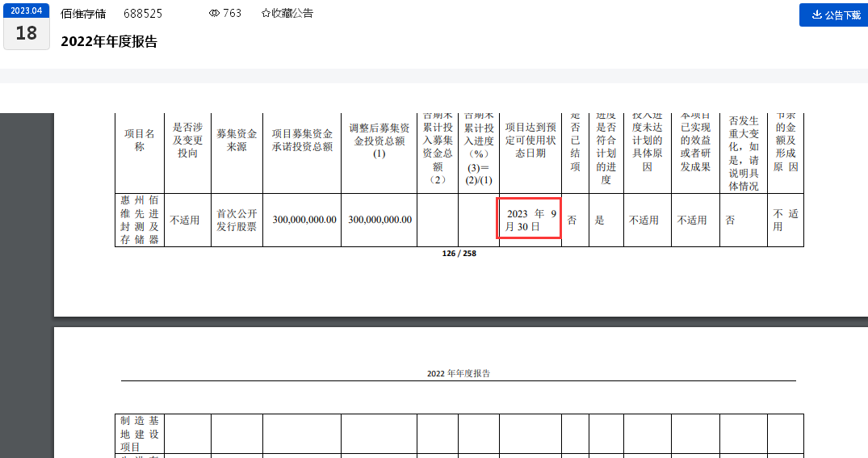Click the project name cell 惠州佰维先进封测及存储器
This screenshot has height=458, width=868.
point(140,220)
